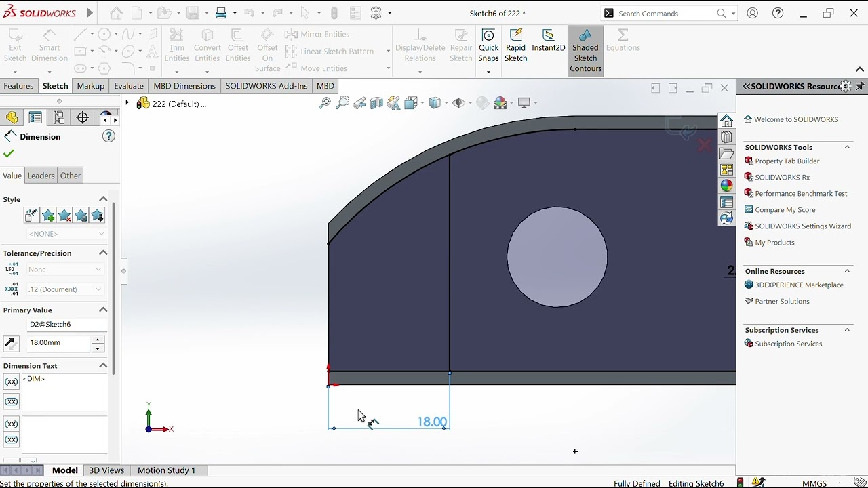Image resolution: width=868 pixels, height=488 pixels.
Task: Confirm dimension with green checkmark
Action: point(9,154)
